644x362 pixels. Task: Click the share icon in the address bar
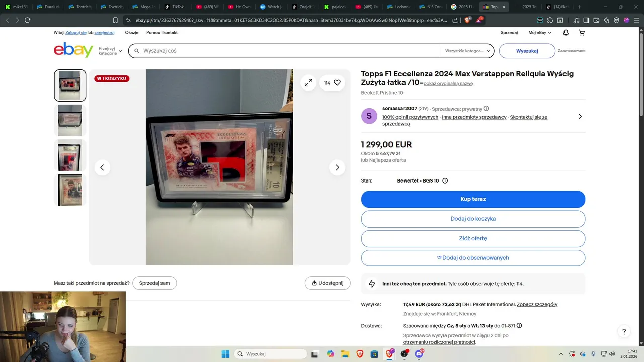(x=455, y=20)
